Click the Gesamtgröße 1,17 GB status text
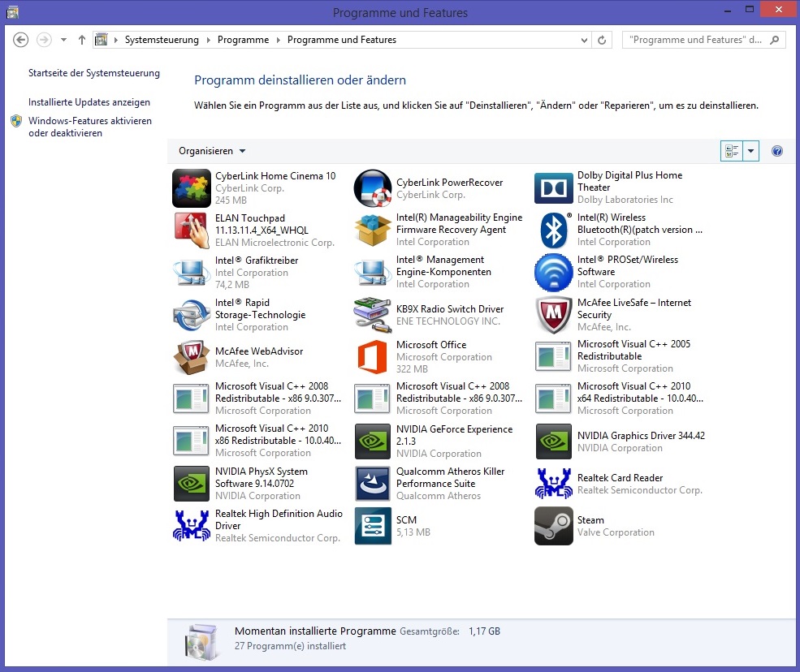The width and height of the screenshot is (800, 672). pyautogui.click(x=449, y=631)
